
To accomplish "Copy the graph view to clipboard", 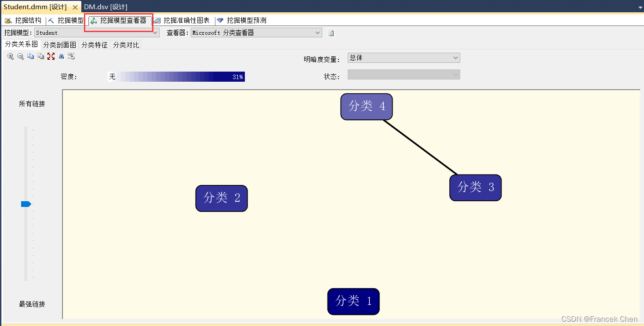I will click(31, 56).
